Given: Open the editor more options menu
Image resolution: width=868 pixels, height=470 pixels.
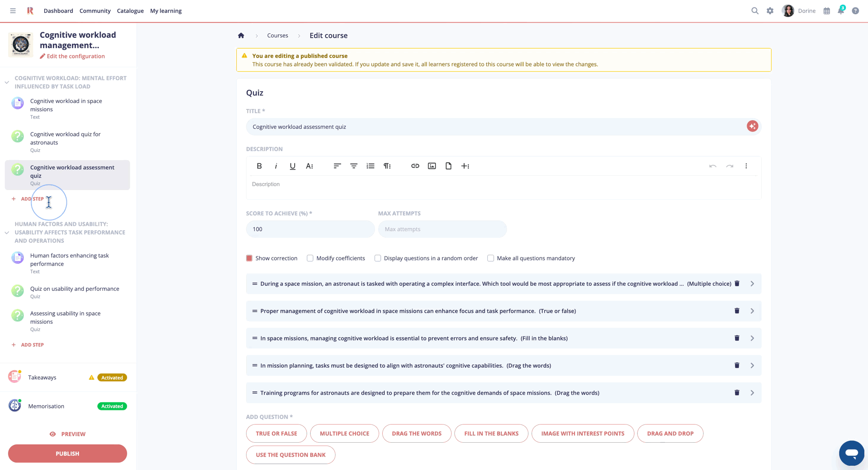Looking at the screenshot, I should 746,166.
